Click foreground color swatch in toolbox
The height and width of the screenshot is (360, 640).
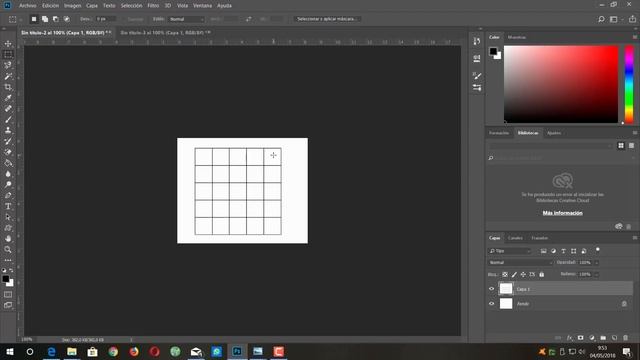click(5, 279)
